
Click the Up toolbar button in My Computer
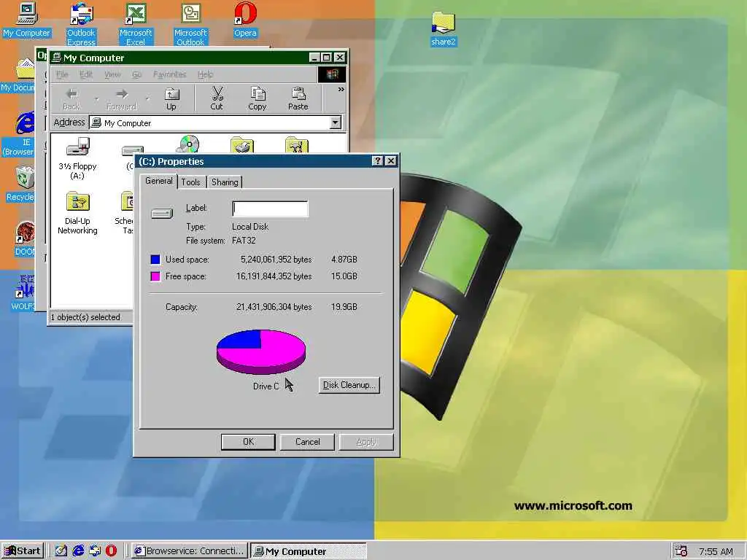[171, 99]
